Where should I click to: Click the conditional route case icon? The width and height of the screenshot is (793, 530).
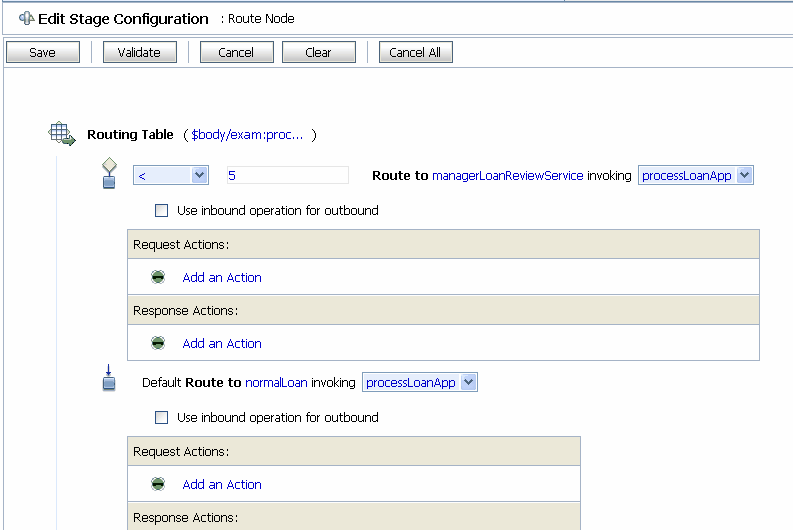(109, 173)
